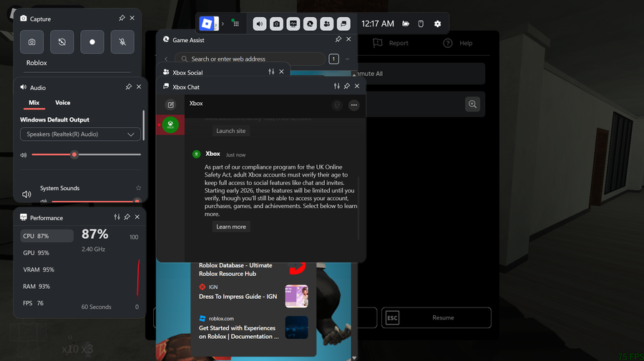Mute the default output speaker icon
Viewport: 644px width, 361px height.
pyautogui.click(x=24, y=155)
